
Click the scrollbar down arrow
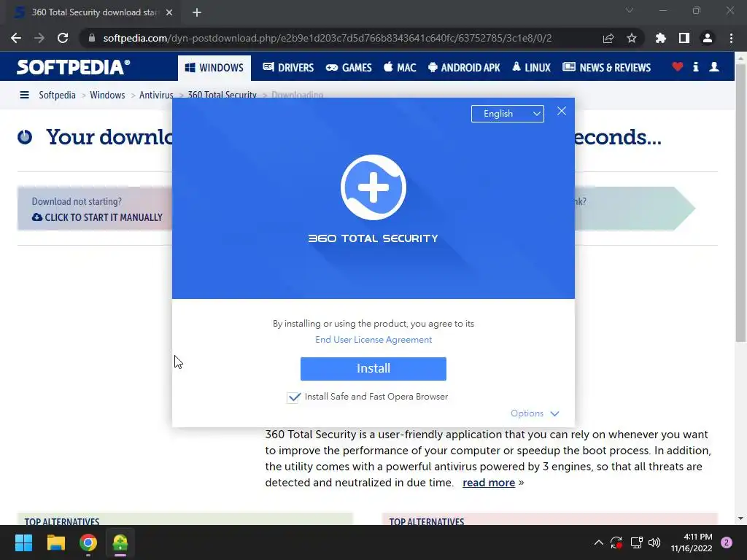click(740, 518)
